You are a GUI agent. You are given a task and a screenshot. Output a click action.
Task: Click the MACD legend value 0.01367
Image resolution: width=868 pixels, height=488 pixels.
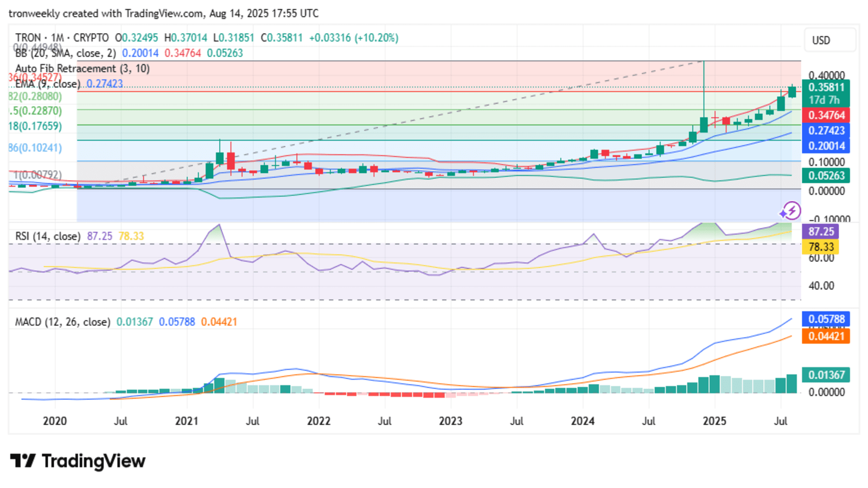(135, 322)
